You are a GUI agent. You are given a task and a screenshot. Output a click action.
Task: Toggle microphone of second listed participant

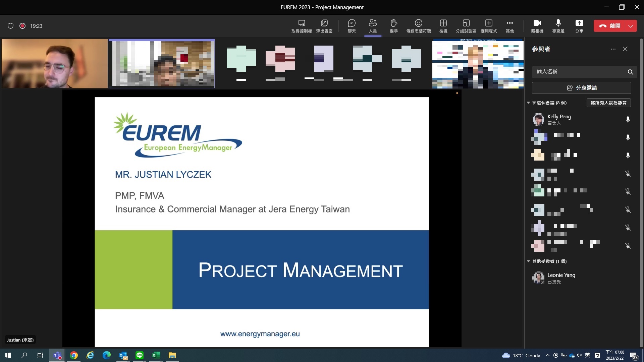628,137
